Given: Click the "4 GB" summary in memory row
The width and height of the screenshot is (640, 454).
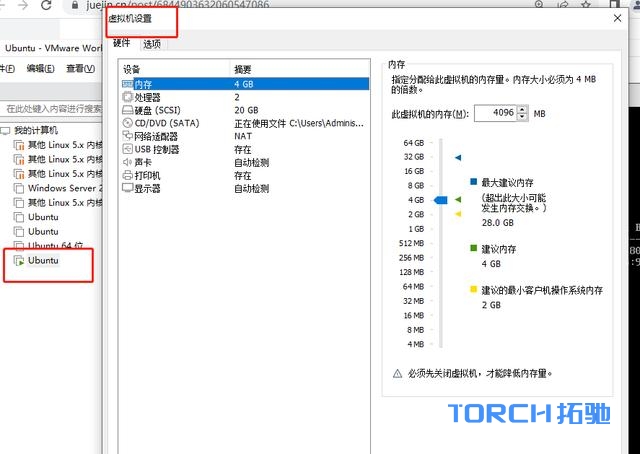Looking at the screenshot, I should (x=244, y=84).
